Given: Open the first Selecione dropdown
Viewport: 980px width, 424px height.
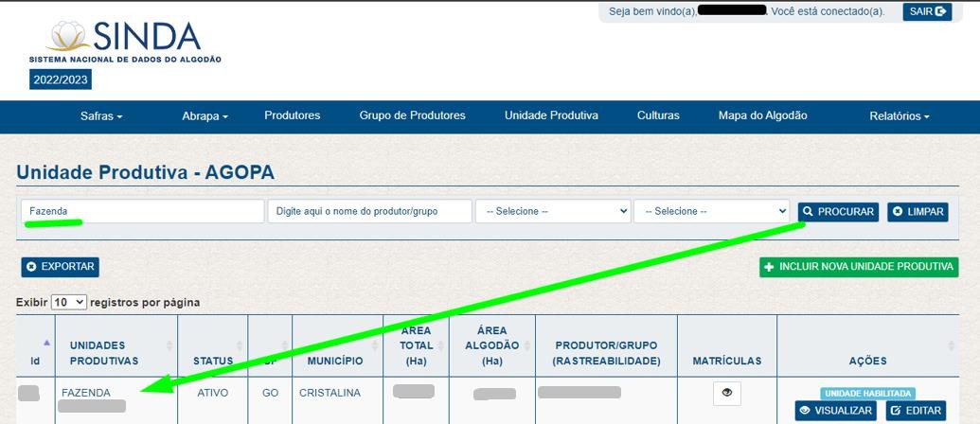Looking at the screenshot, I should pyautogui.click(x=552, y=211).
